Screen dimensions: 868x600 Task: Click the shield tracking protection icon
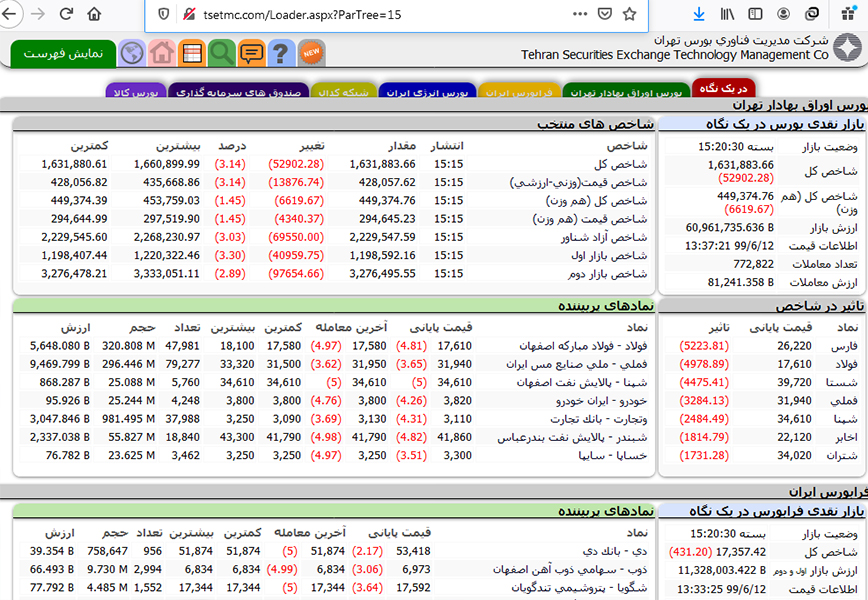(164, 14)
